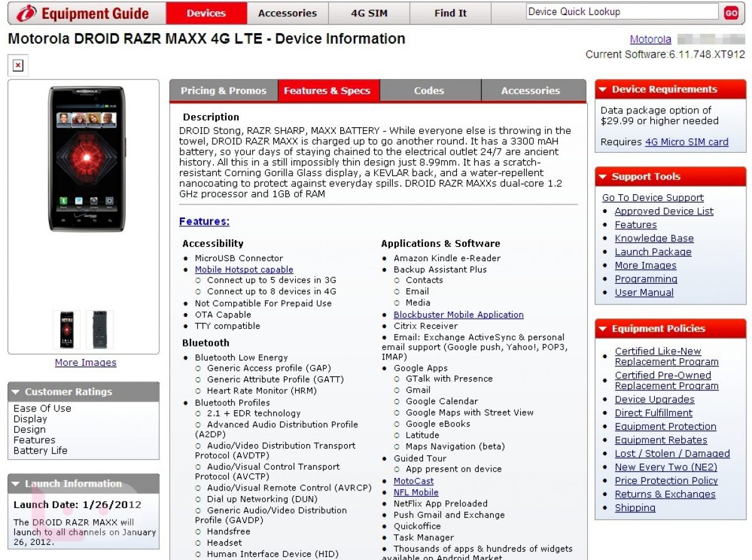
Task: Collapse the Customer Ratings section
Action: (x=16, y=392)
